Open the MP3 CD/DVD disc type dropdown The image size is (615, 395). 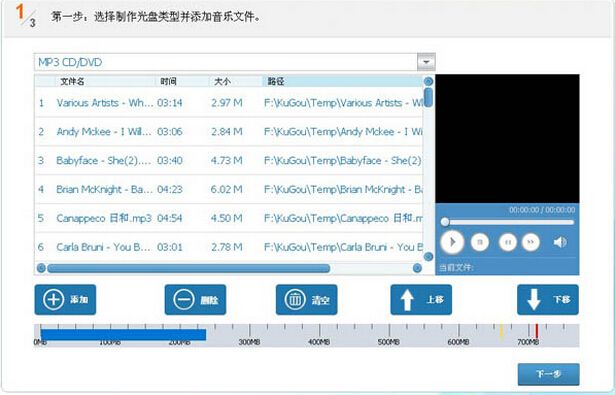(x=426, y=62)
